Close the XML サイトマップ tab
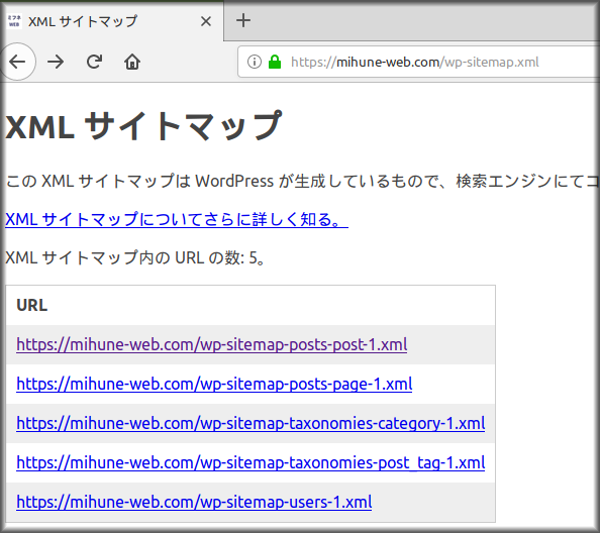600x533 pixels. tap(206, 21)
